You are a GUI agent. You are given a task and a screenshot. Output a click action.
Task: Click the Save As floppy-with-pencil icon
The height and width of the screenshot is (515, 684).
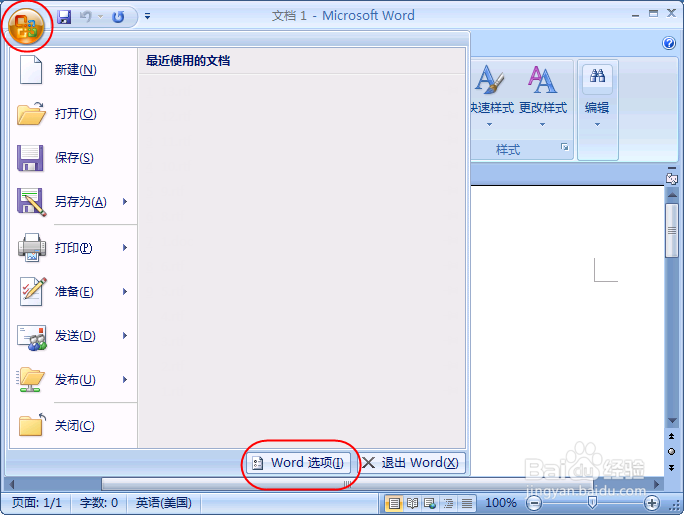[31, 202]
